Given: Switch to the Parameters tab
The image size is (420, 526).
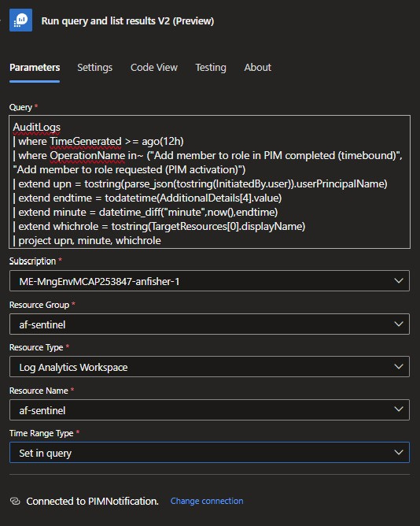Looking at the screenshot, I should [x=35, y=68].
